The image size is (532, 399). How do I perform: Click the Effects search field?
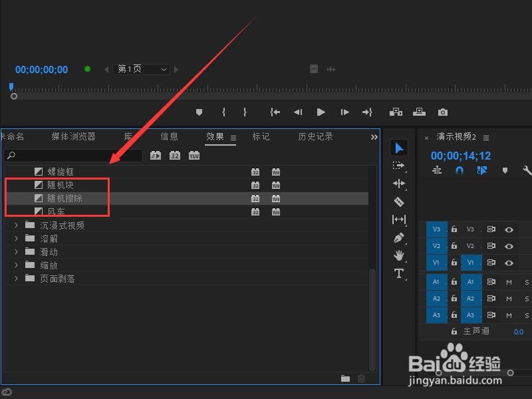pos(73,156)
